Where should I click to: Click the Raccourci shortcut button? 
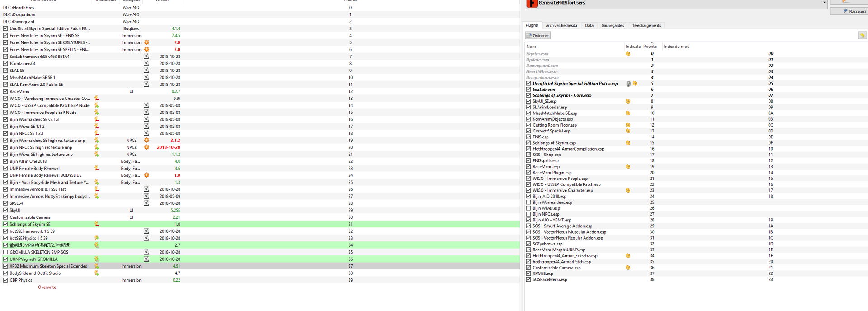click(849, 11)
